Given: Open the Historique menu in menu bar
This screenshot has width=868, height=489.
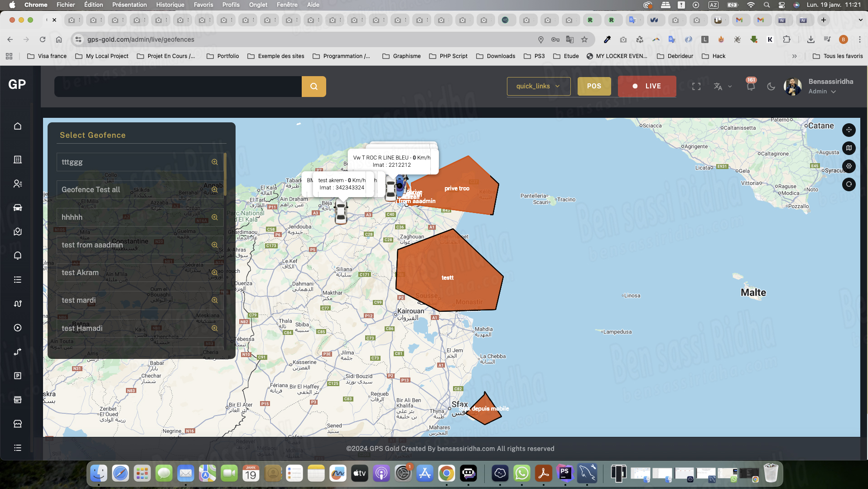Looking at the screenshot, I should click(170, 5).
